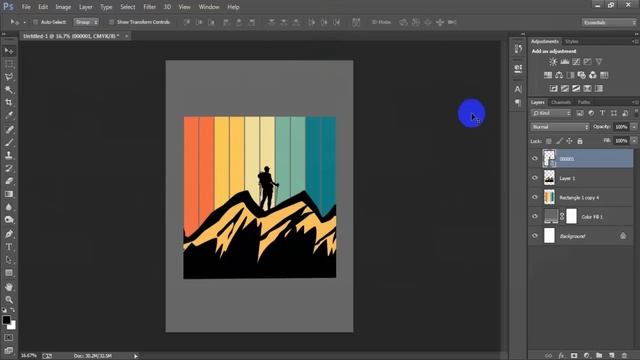Hide the Color Fill 1 layer
Screen dimensions: 640x360
click(x=535, y=217)
